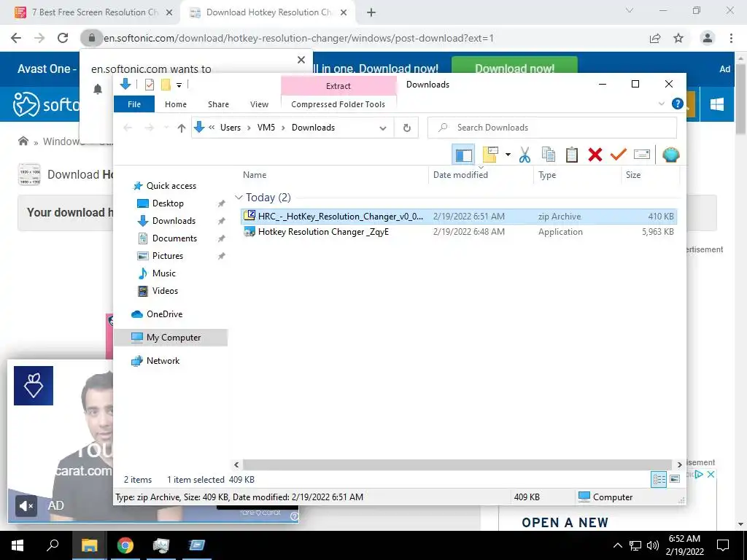This screenshot has width=747, height=560.
Task: Open Desktop in navigation pane
Action: tap(168, 203)
